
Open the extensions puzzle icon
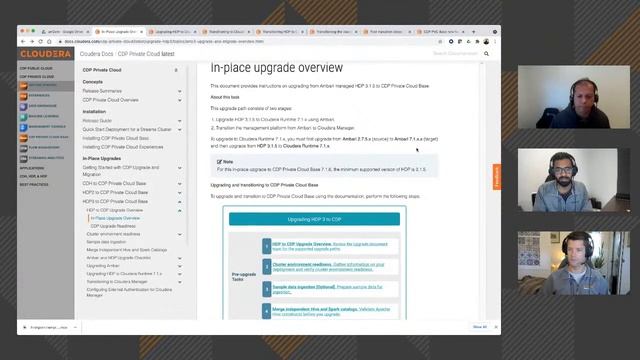click(477, 42)
